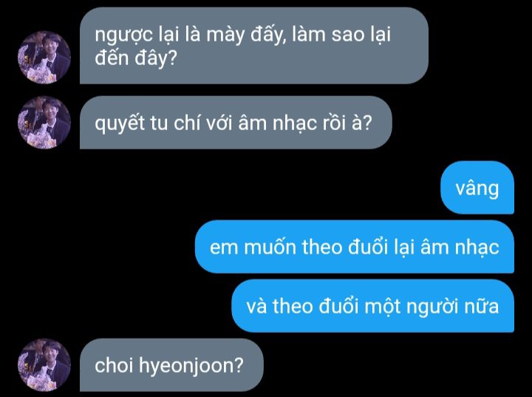Tap the 'em muốn theo đuổi lại âm nhạc' bubble
This screenshot has height=397, width=532.
(354, 247)
